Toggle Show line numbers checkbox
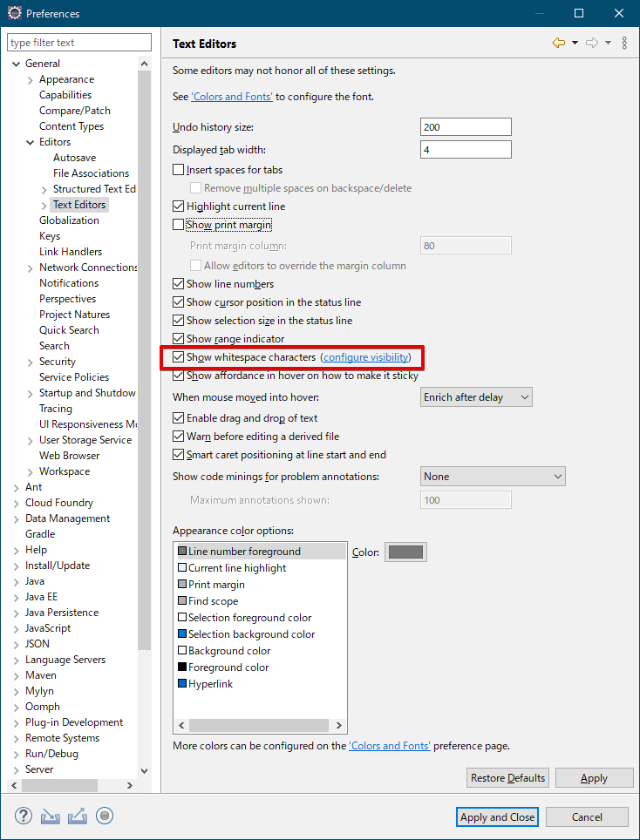 point(179,284)
